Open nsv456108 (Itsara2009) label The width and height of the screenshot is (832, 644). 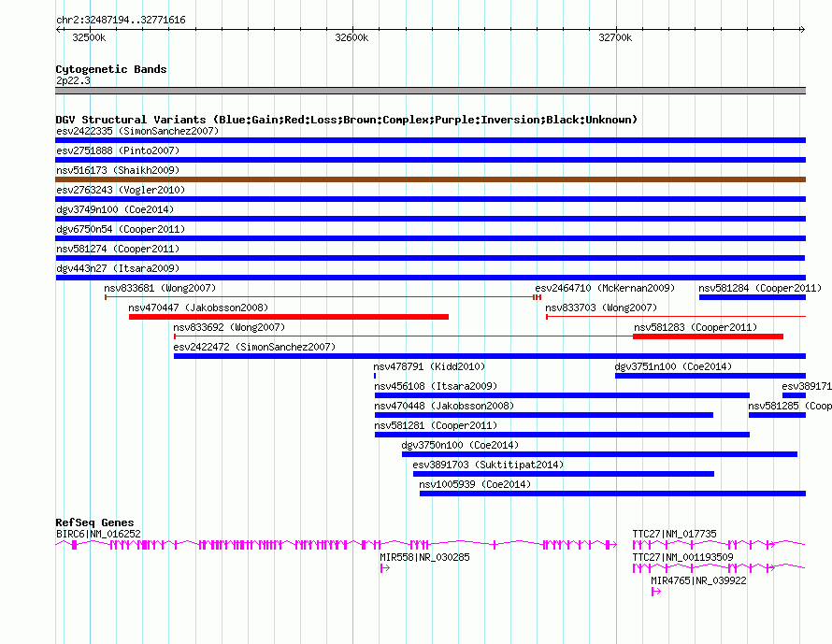tap(436, 386)
